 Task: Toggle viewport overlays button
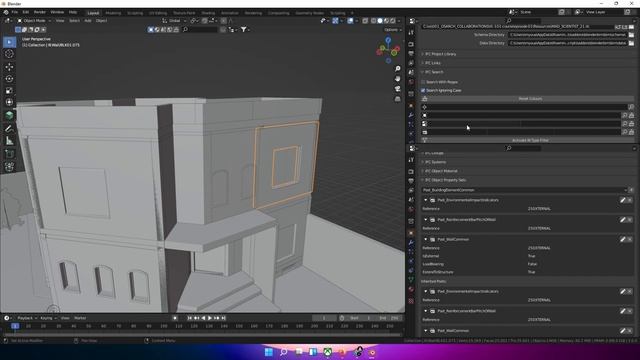350,20
